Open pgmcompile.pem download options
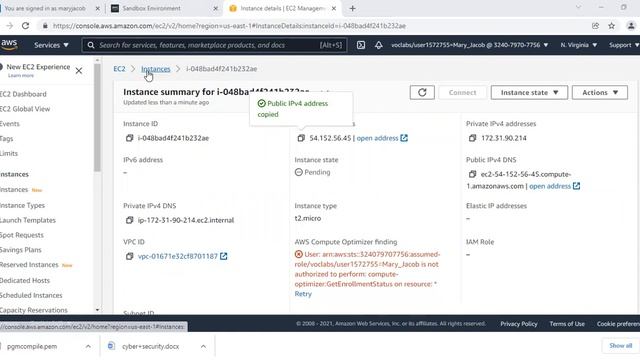 [x=88, y=347]
